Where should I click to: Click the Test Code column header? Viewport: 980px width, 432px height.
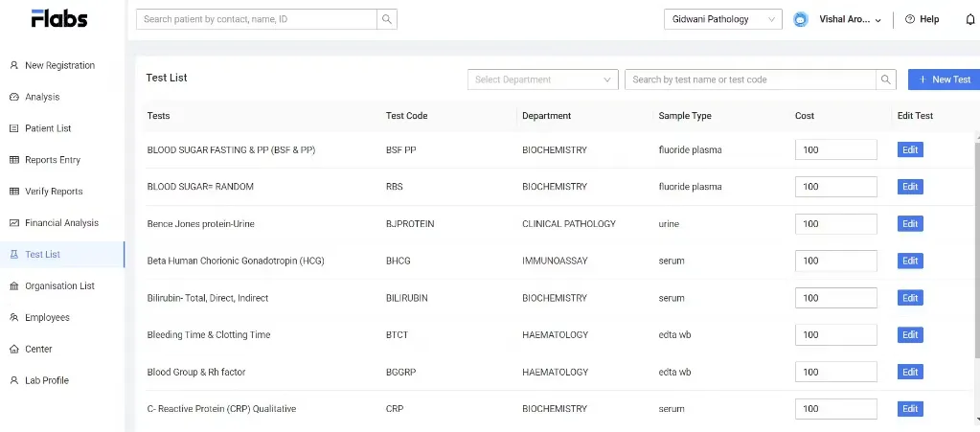click(x=407, y=116)
